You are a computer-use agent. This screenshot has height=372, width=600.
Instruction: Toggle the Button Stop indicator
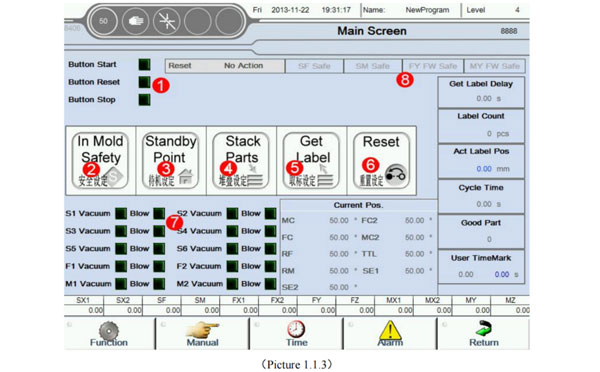144,100
